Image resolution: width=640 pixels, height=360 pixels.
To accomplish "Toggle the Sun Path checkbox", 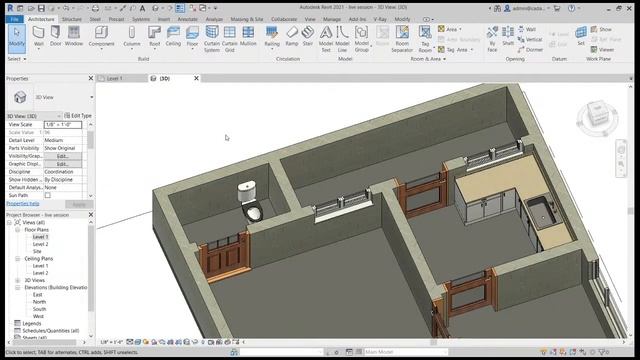I will (x=48, y=196).
